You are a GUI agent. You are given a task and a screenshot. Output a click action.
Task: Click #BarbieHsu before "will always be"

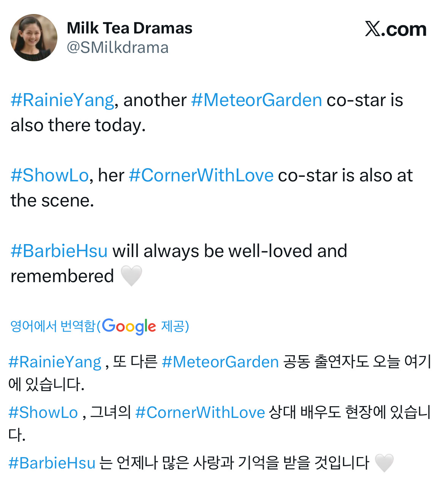59,251
